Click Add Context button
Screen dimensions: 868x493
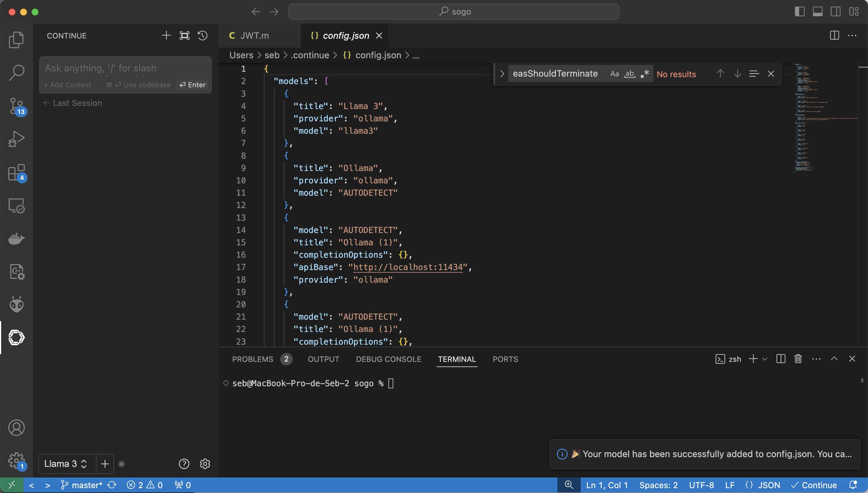pos(67,85)
